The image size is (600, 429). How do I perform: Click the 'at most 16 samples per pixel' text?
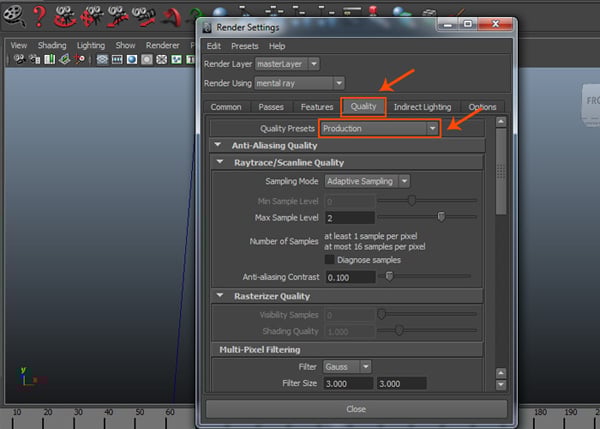coord(375,247)
